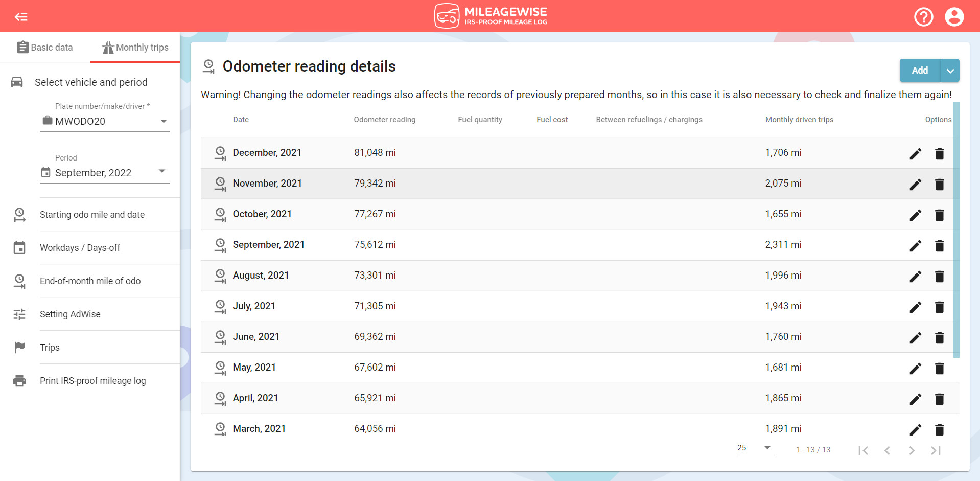
Task: Click the table's vertical scrollbar
Action: pos(956,230)
